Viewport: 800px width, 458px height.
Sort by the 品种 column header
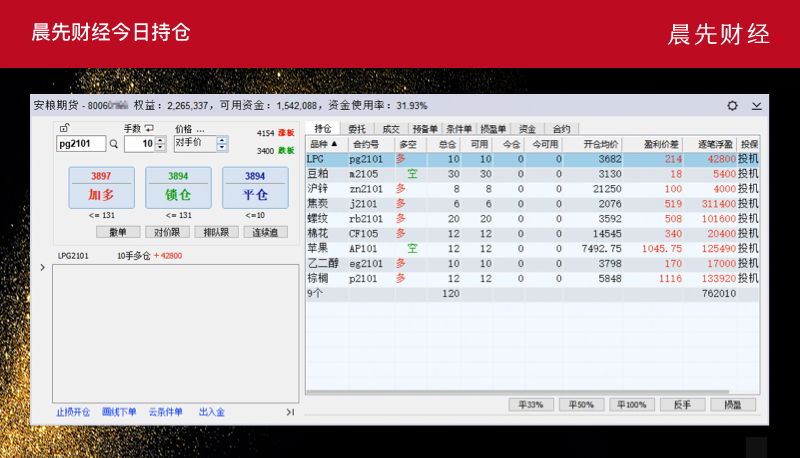[x=325, y=145]
